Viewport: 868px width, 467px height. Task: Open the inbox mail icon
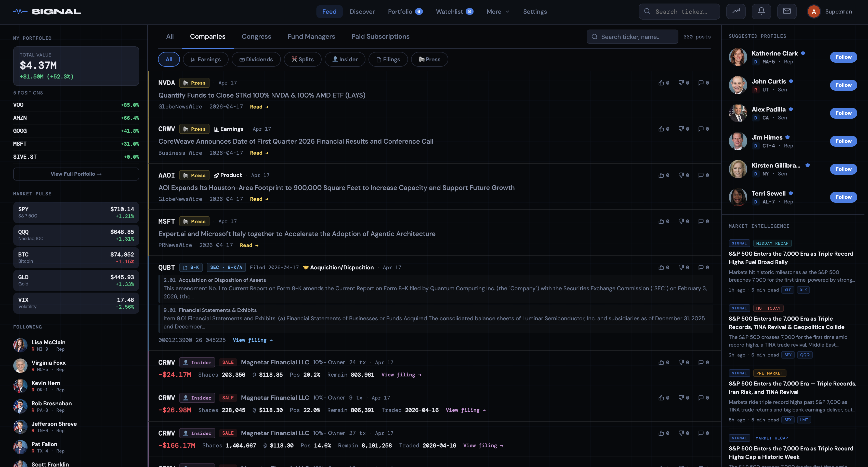pyautogui.click(x=787, y=11)
